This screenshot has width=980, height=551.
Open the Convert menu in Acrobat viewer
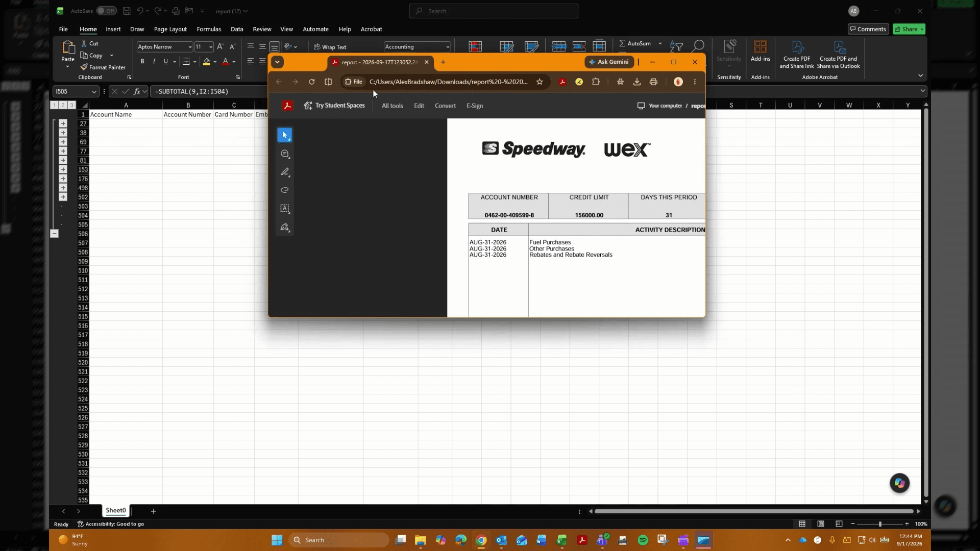[445, 106]
